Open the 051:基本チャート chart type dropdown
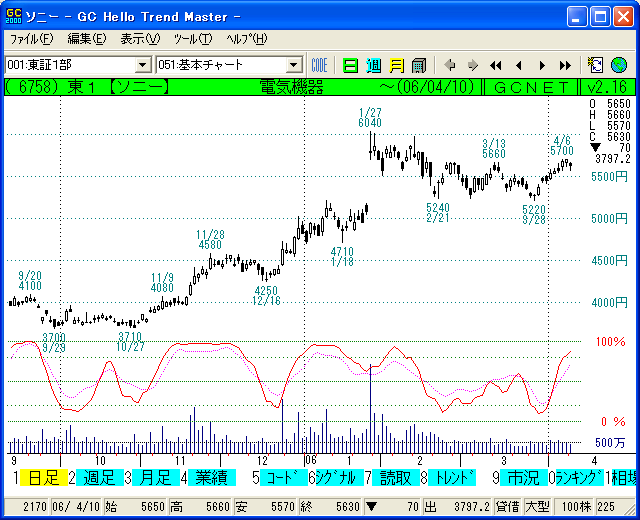Viewport: 640px width, 520px height. click(293, 65)
